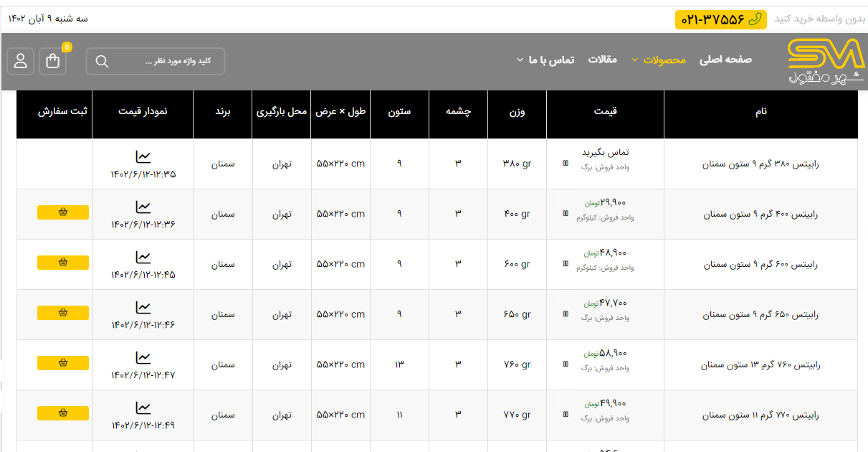Open the مقالات menu item
This screenshot has width=868, height=452.
pos(602,60)
